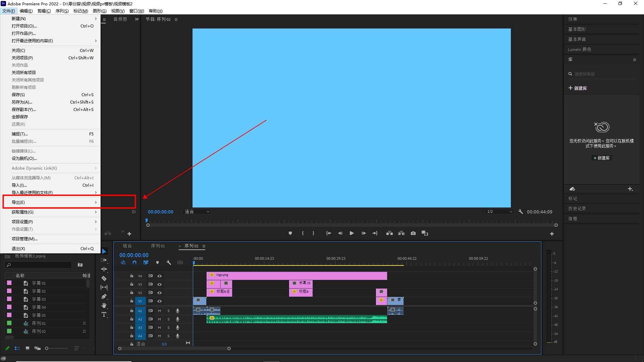Switch to the 序列 01 timeline tab
This screenshot has height=362, width=644.
[158, 246]
